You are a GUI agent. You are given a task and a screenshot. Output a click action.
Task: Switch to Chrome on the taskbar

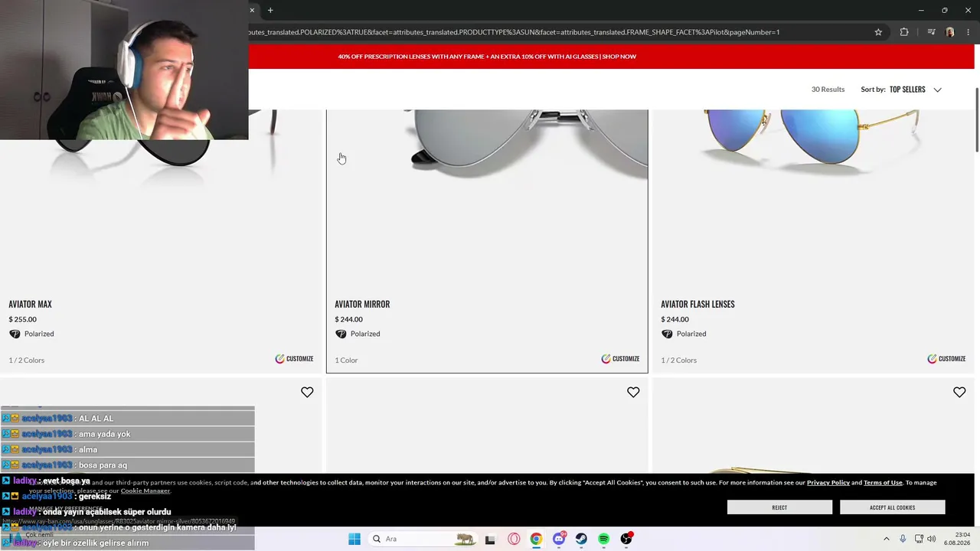[x=536, y=539]
